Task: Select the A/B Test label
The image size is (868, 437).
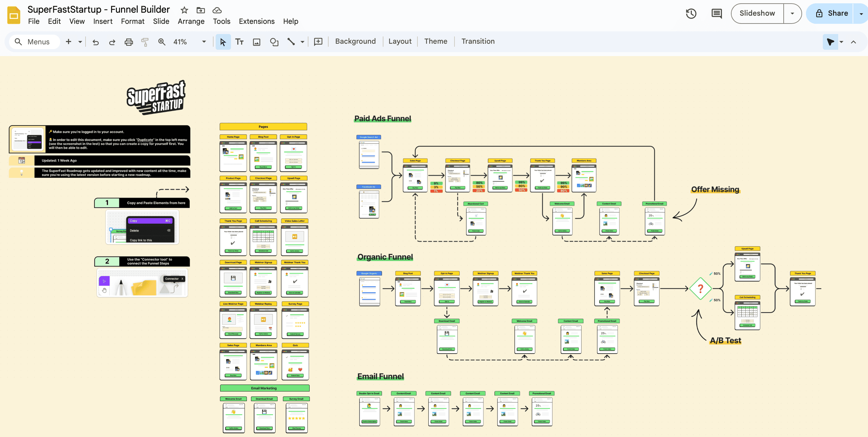Action: point(726,341)
